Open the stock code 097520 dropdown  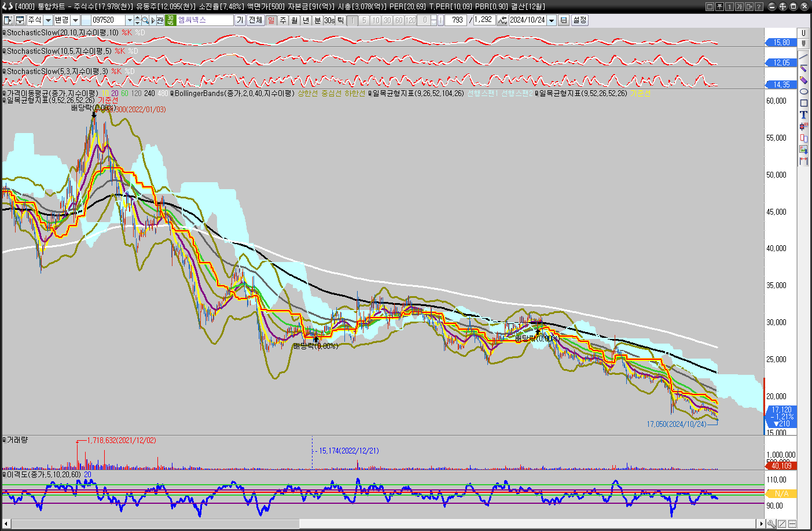[x=130, y=20]
